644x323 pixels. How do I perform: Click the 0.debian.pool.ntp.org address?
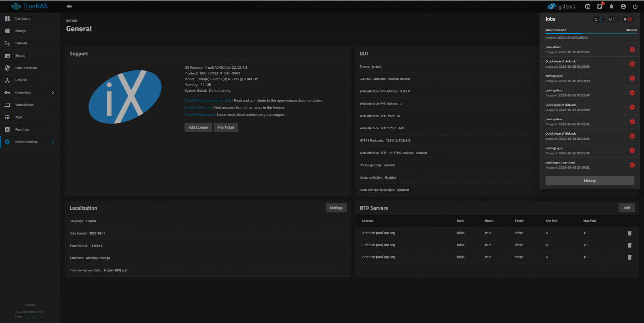tap(378, 233)
